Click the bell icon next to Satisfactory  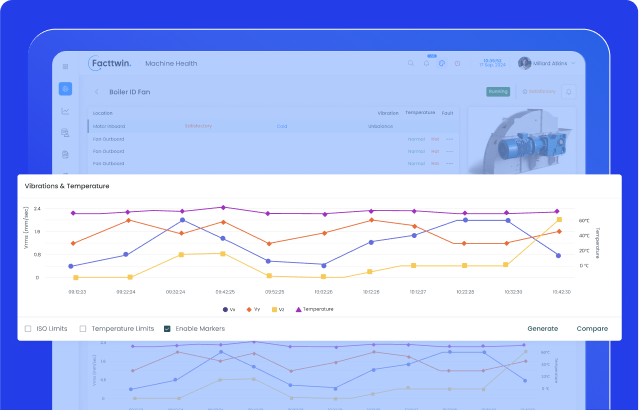click(x=569, y=92)
